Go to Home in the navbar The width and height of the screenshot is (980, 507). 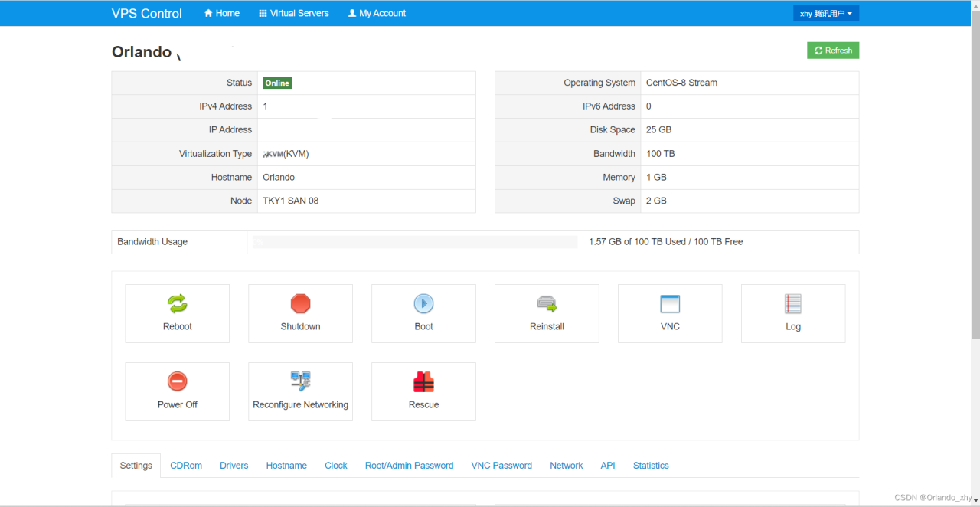222,14
